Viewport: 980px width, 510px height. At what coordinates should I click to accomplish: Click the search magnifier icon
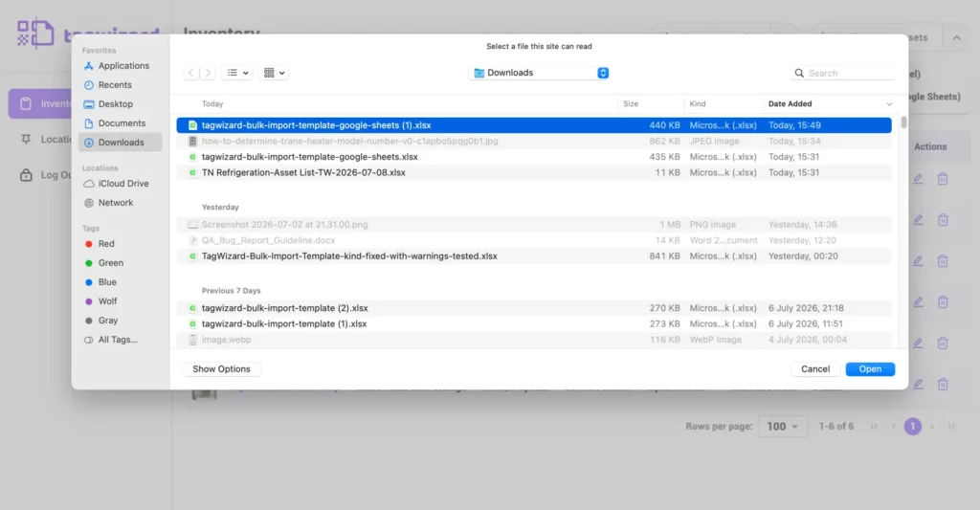click(799, 73)
